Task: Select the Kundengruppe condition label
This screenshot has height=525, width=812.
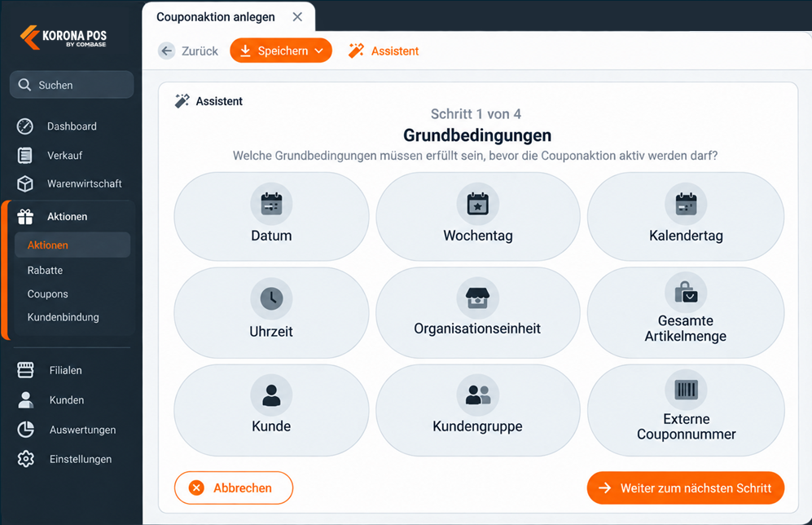Action: [477, 426]
